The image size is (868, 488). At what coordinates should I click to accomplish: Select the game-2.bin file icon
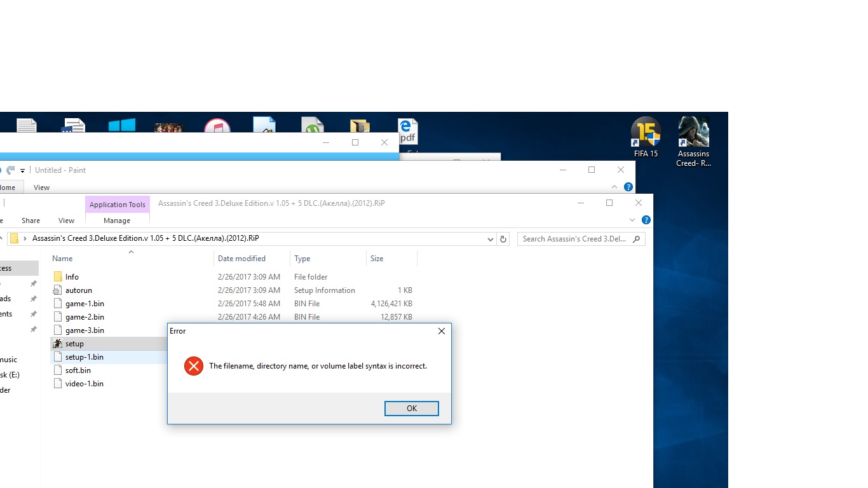pos(58,317)
